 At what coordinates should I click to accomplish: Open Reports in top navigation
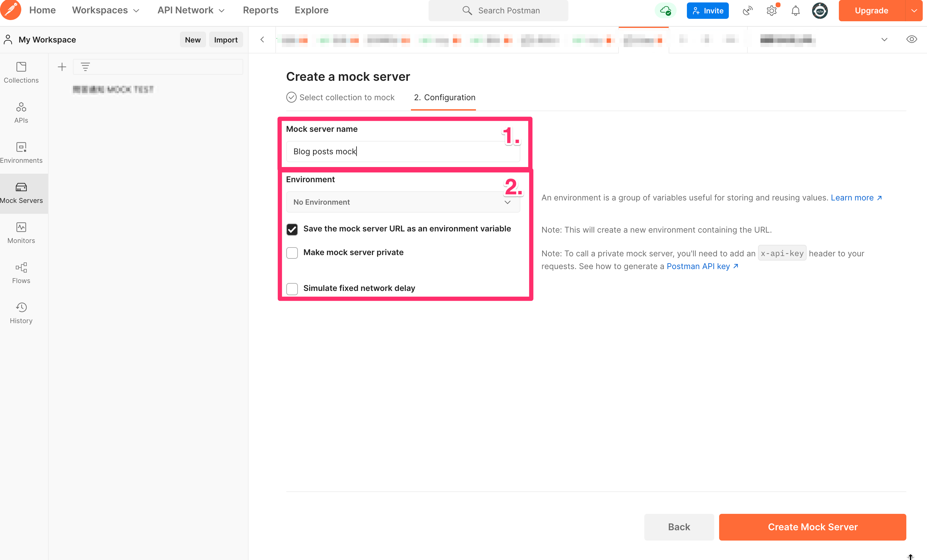coord(261,10)
